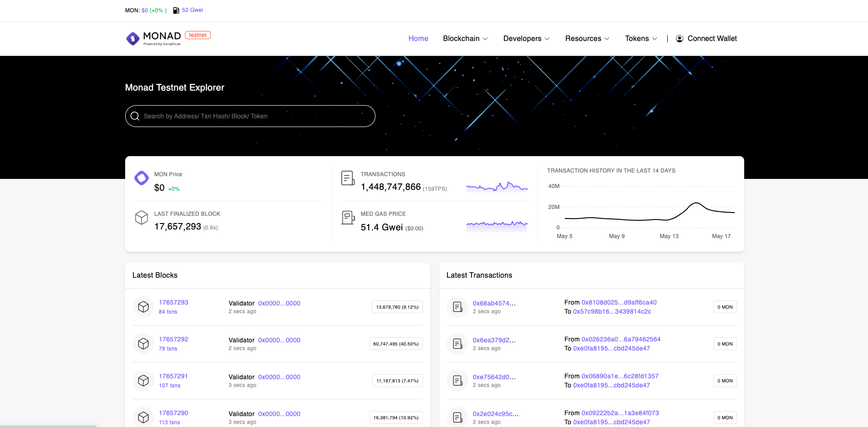Open recipient address 0x57c98b16...3439814c2c
Viewport: 868px width, 427px height.
(x=612, y=311)
